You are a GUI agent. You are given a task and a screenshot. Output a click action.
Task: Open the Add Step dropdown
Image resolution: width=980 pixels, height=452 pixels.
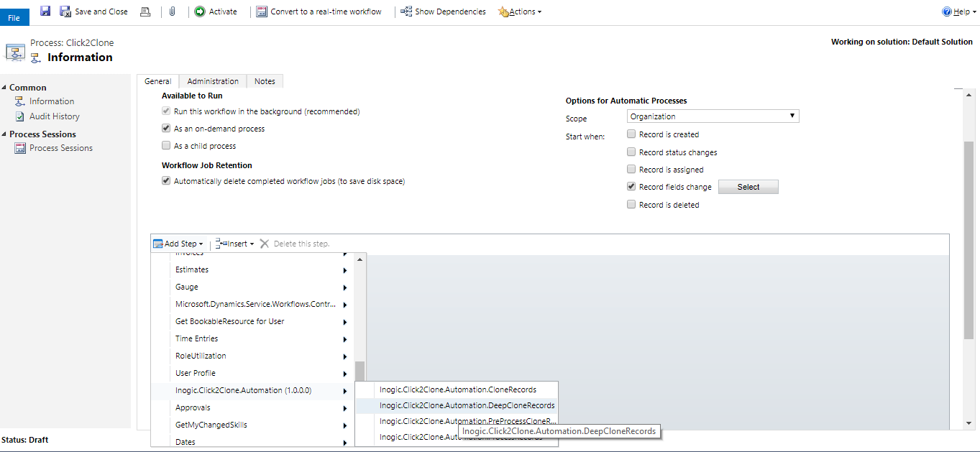(x=178, y=244)
